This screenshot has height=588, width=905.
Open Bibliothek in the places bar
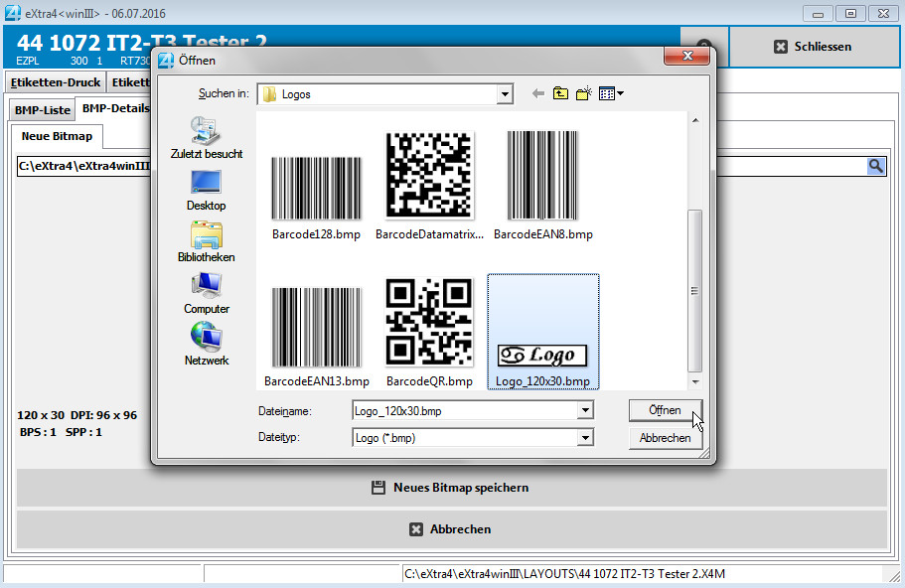click(206, 241)
